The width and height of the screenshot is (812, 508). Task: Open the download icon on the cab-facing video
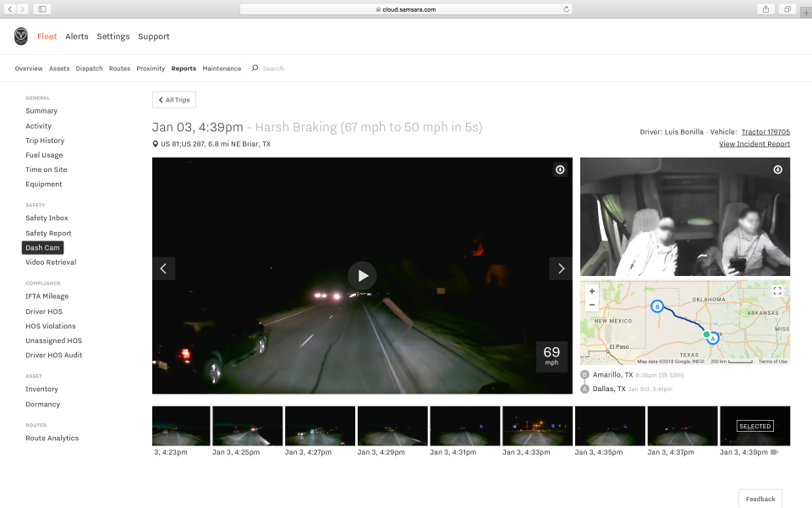click(777, 169)
